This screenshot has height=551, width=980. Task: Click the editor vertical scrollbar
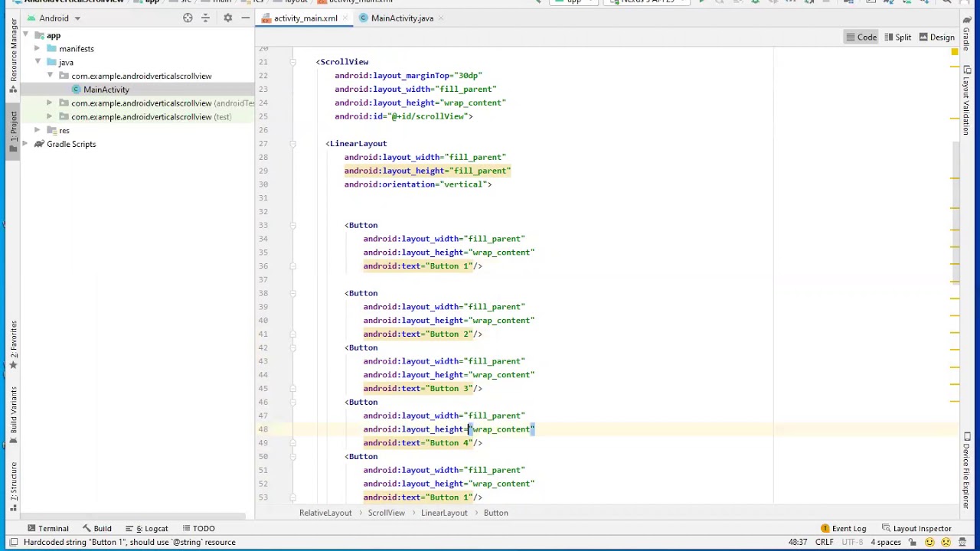point(955,211)
